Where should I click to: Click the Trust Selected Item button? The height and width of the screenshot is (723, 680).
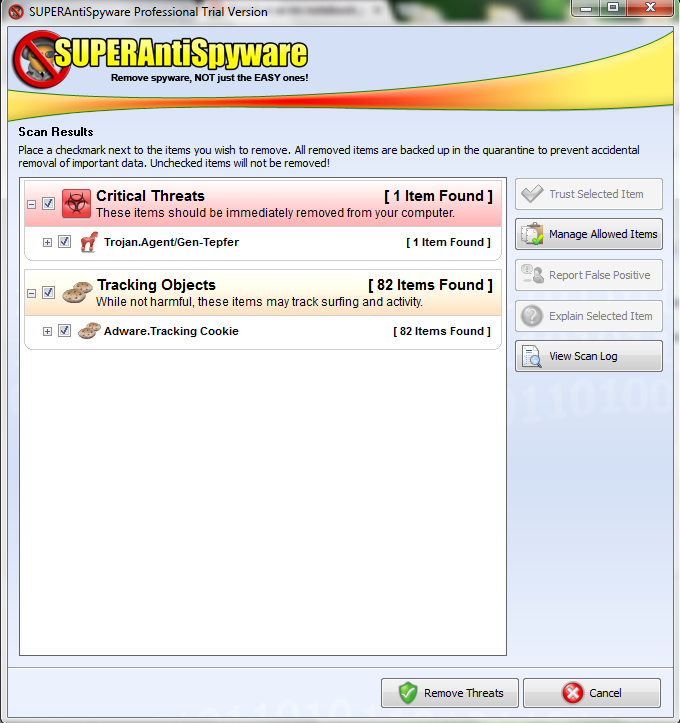589,194
